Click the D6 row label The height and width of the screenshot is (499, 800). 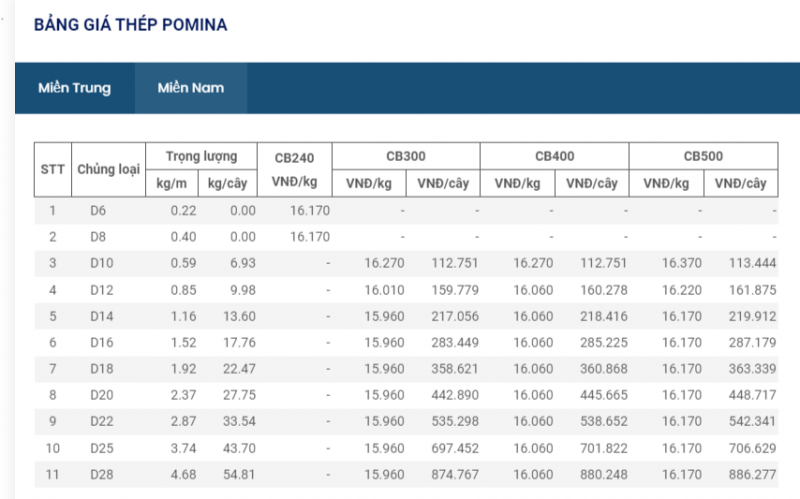click(97, 211)
